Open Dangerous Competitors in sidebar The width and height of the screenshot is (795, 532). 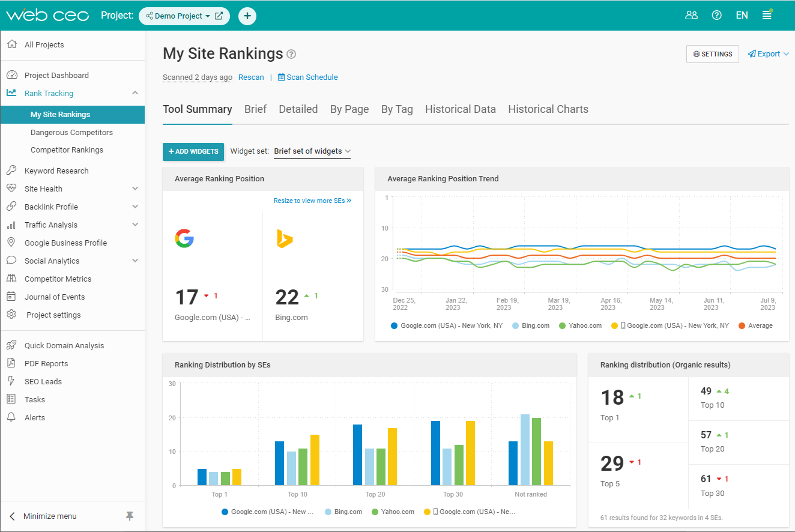pyautogui.click(x=71, y=132)
